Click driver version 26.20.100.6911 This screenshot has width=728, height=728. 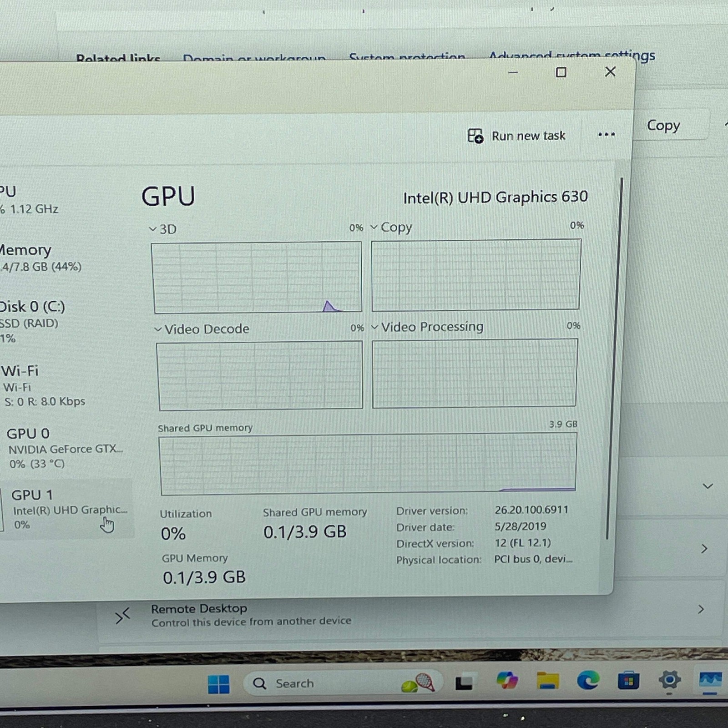(x=531, y=510)
